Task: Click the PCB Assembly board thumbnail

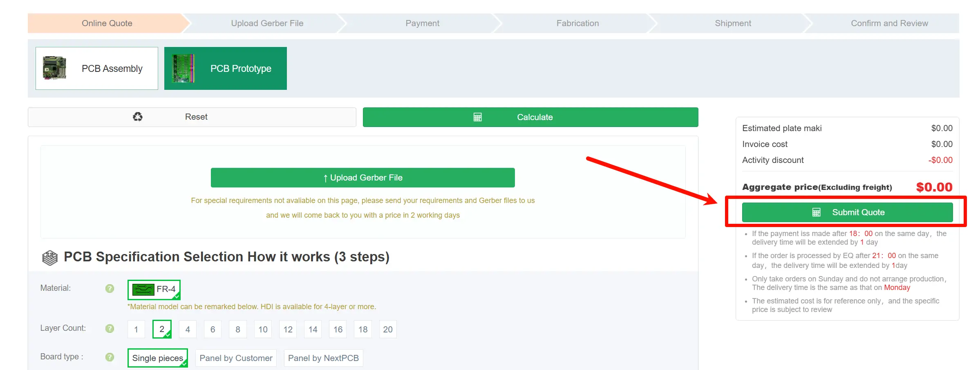Action: (54, 68)
